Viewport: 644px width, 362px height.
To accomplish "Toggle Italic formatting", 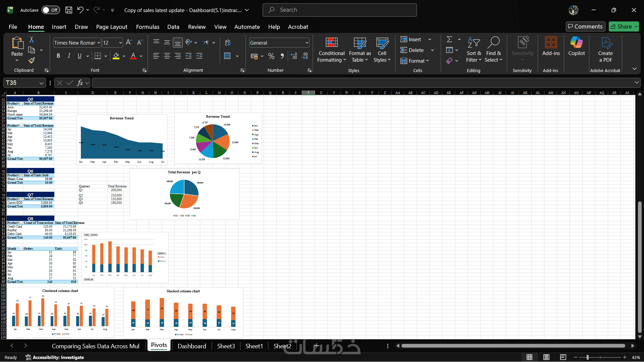I will [69, 56].
